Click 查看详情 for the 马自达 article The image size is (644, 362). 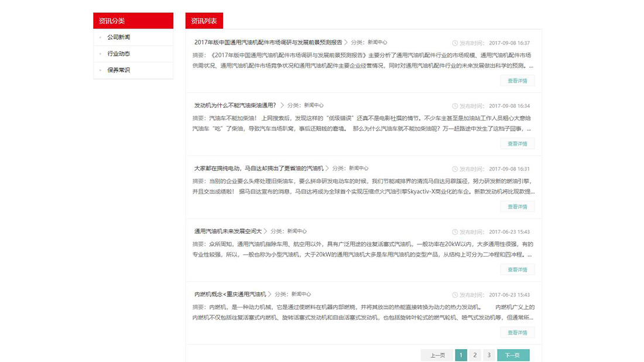point(518,207)
